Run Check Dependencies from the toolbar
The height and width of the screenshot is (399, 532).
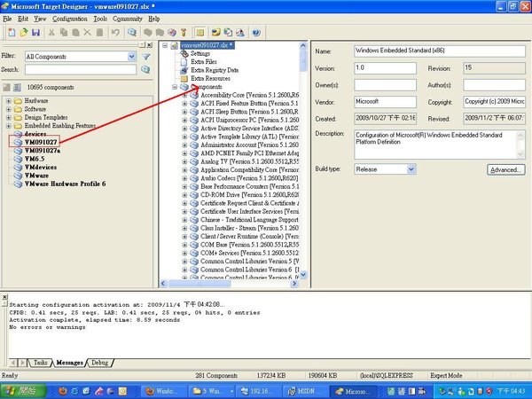tap(172, 32)
